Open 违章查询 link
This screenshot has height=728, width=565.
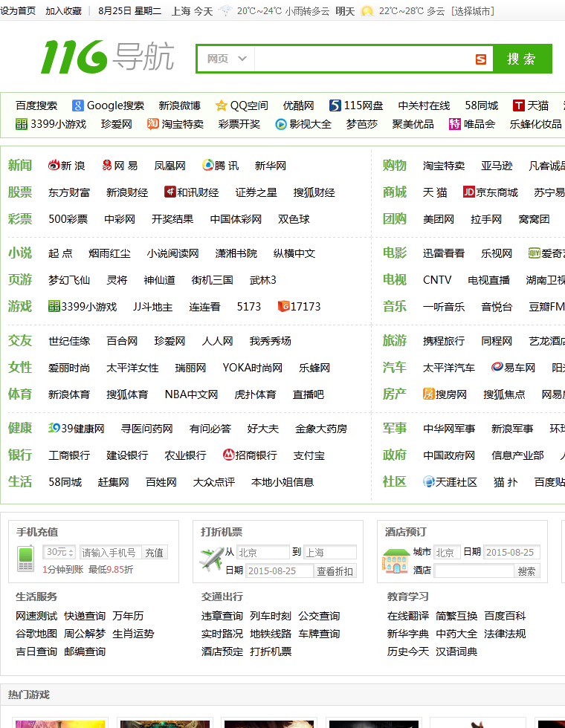click(x=222, y=616)
